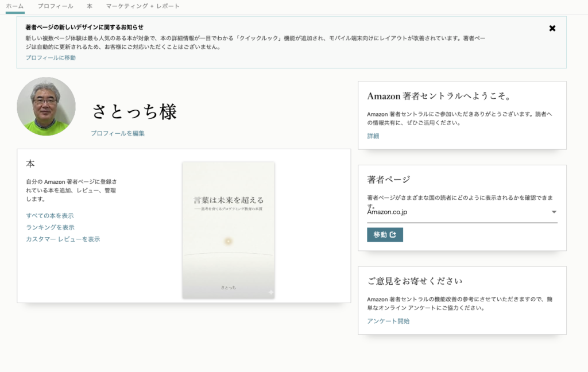The height and width of the screenshot is (372, 588).
Task: Select the ランキングを表示 link
Action: (x=51, y=227)
